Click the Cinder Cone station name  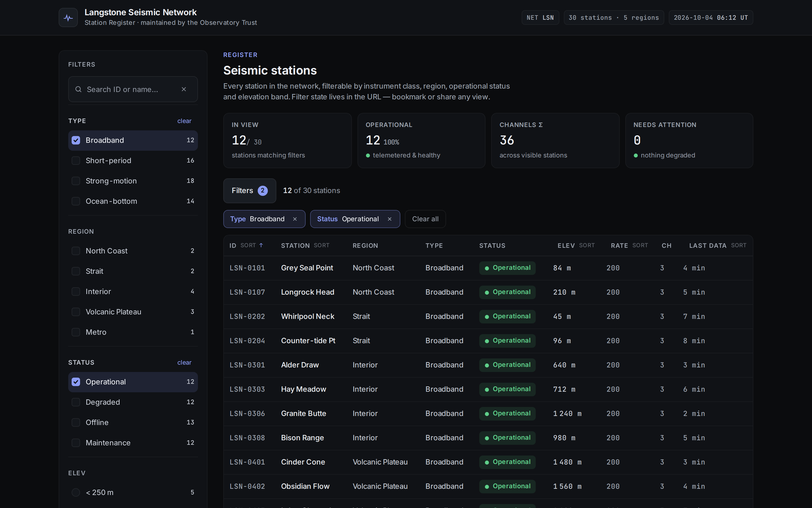click(303, 462)
